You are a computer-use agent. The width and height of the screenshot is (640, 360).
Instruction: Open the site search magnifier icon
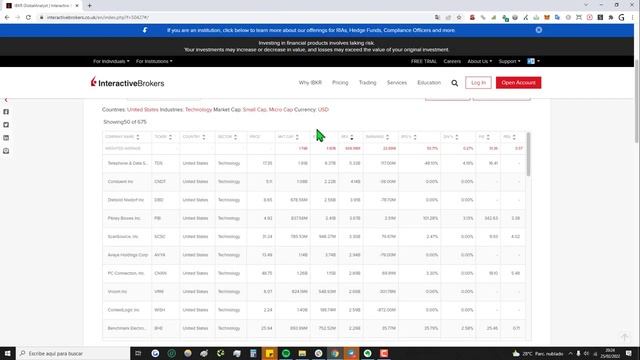click(454, 83)
